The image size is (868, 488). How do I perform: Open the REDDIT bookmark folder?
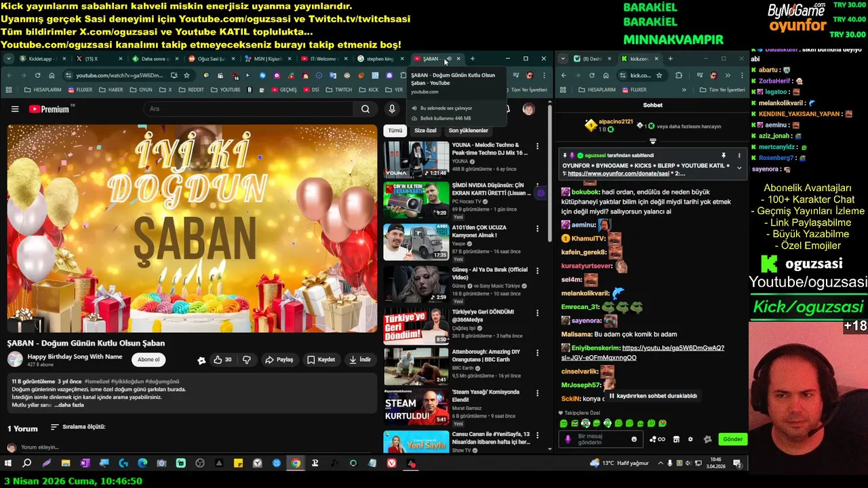click(x=191, y=89)
